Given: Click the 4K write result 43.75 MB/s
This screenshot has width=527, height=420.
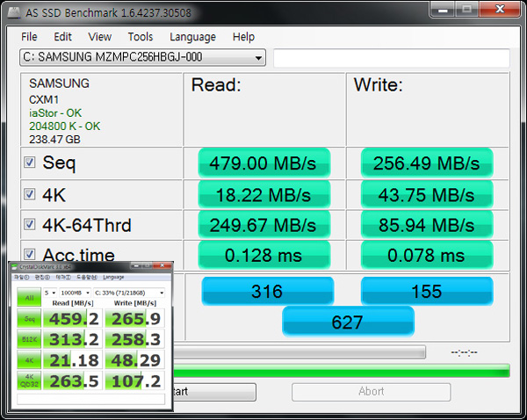Looking at the screenshot, I should [x=427, y=195].
